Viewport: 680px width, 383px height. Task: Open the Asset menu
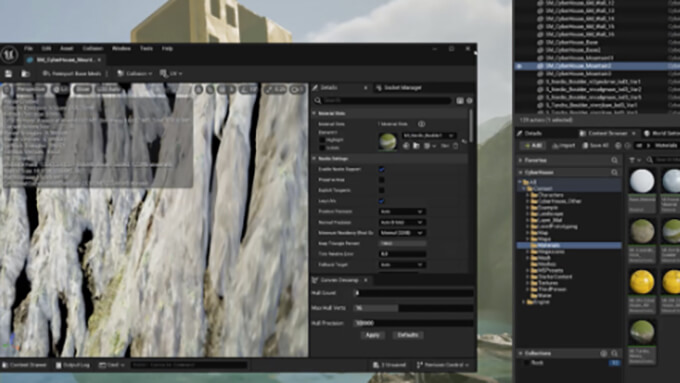pos(66,49)
